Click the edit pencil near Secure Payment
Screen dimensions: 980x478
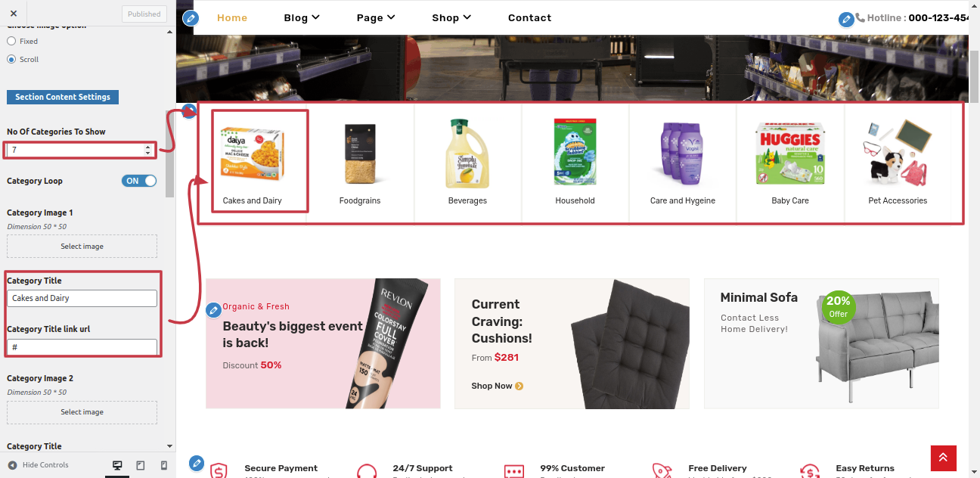pos(197,463)
